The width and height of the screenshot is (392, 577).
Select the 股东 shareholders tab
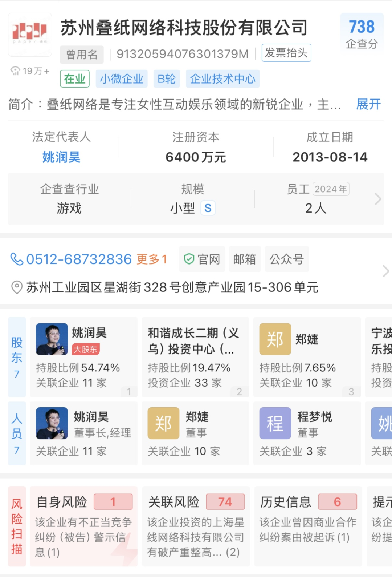tap(17, 357)
